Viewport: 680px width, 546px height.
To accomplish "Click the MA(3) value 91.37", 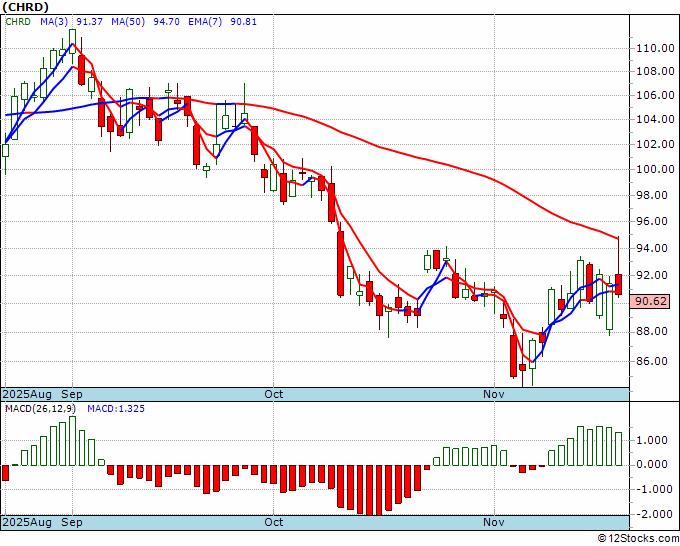I will click(89, 22).
